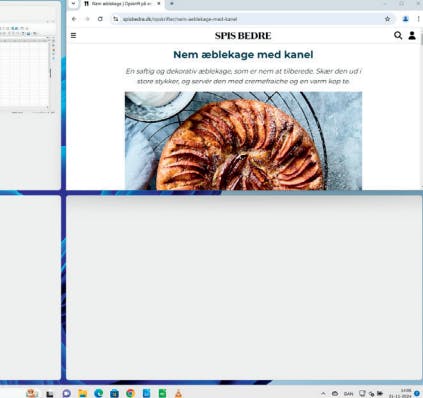View site information icon in the address bar
Viewport: 423px width, 398px height.
pos(116,19)
